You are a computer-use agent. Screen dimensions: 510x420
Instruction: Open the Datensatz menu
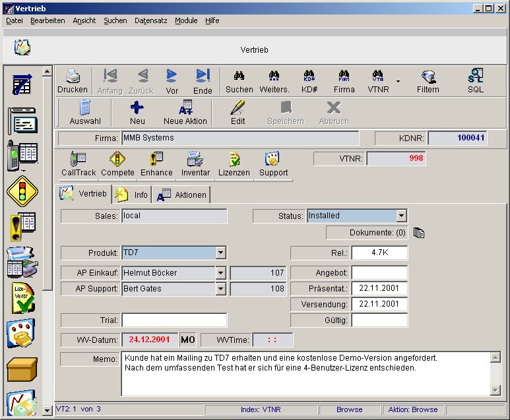tap(150, 20)
